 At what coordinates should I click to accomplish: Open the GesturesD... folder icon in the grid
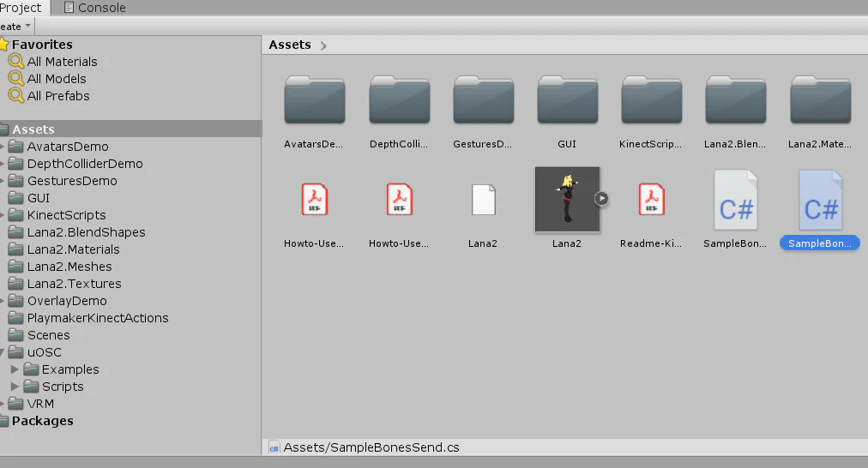tap(483, 100)
